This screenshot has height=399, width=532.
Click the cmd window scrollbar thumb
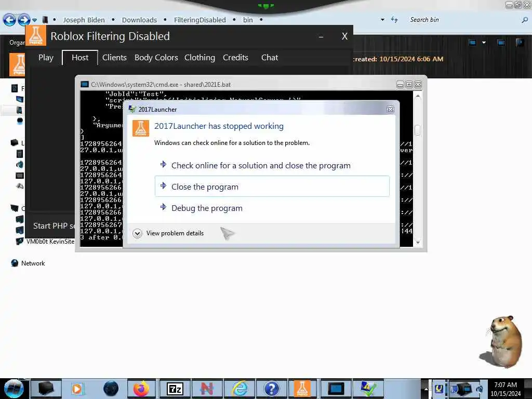tap(418, 130)
